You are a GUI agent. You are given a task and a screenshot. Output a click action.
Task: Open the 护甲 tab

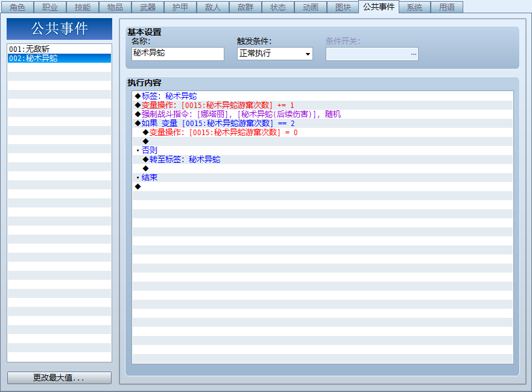point(180,7)
